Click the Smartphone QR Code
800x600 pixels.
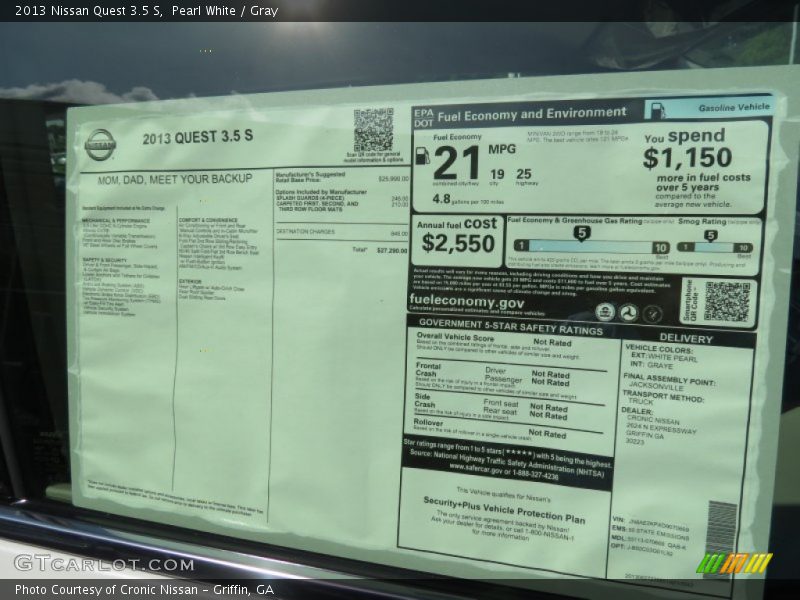tap(727, 302)
